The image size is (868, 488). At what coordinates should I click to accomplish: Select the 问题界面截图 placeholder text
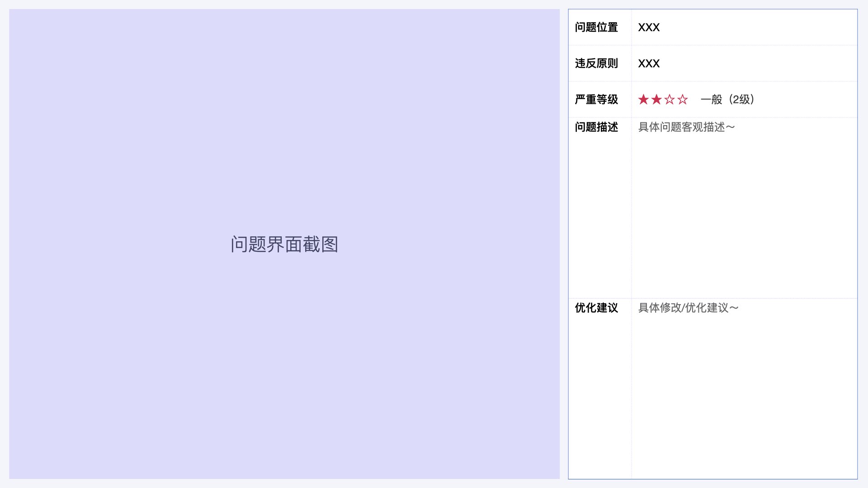(x=284, y=244)
